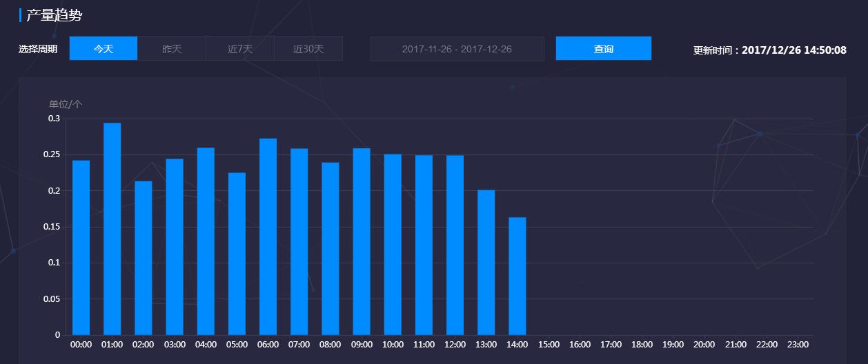Switch to the 昨天 period tab
Image resolution: width=868 pixels, height=364 pixels.
click(172, 49)
